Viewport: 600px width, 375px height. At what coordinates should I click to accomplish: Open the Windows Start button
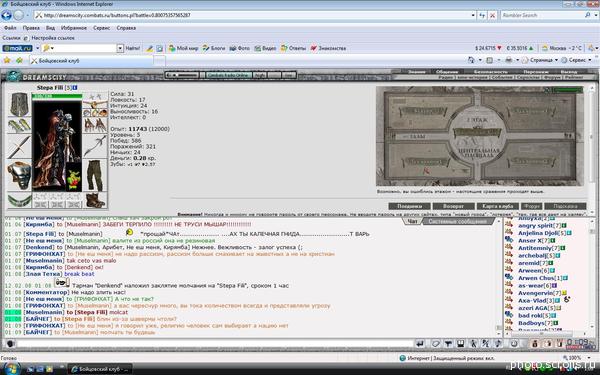[x=11, y=369]
